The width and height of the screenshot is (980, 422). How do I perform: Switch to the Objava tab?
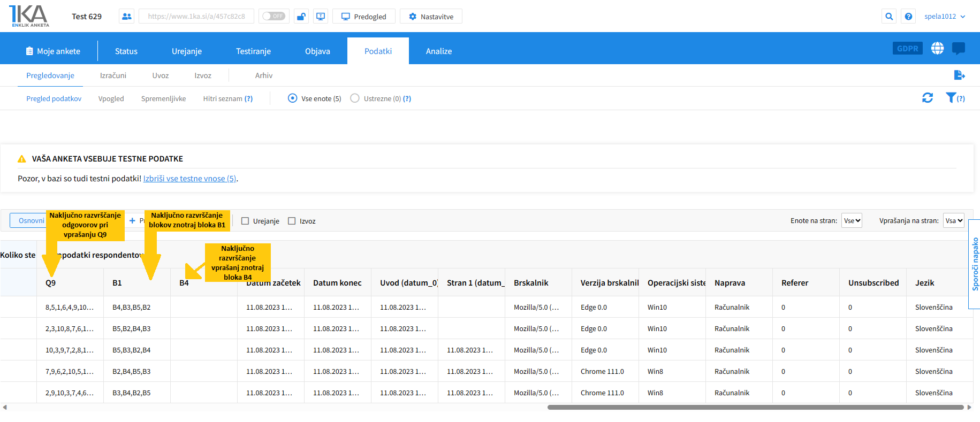point(317,51)
